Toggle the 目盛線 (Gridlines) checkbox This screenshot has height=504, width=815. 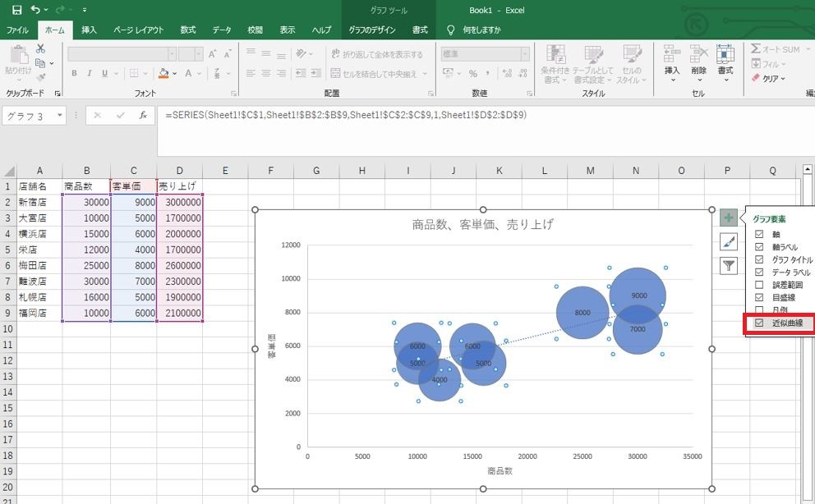[x=759, y=297]
